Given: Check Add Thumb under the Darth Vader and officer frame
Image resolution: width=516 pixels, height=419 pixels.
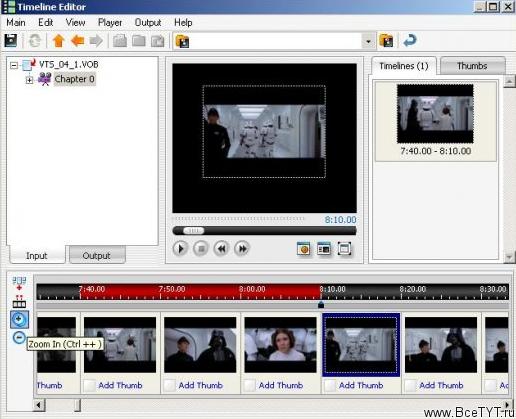Looking at the screenshot, I should tap(169, 385).
